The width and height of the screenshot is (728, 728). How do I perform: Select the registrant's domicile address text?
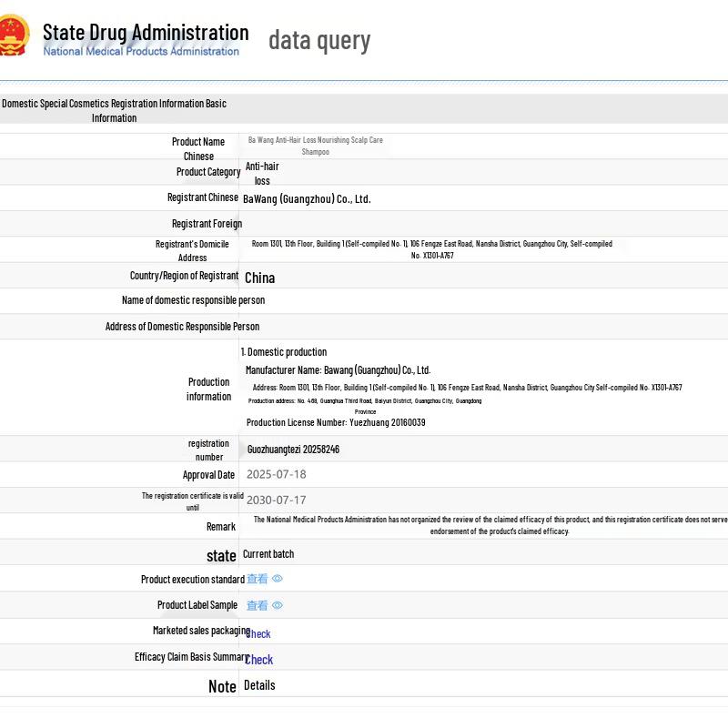coord(431,249)
